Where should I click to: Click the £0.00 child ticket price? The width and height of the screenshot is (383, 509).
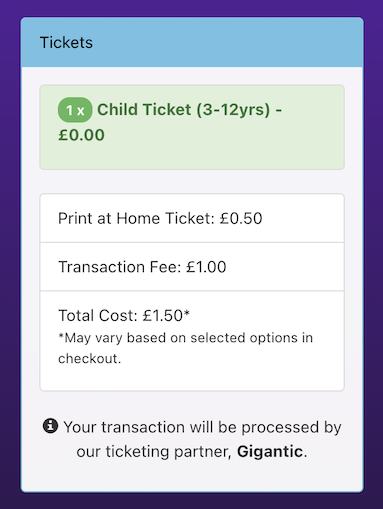pos(81,135)
